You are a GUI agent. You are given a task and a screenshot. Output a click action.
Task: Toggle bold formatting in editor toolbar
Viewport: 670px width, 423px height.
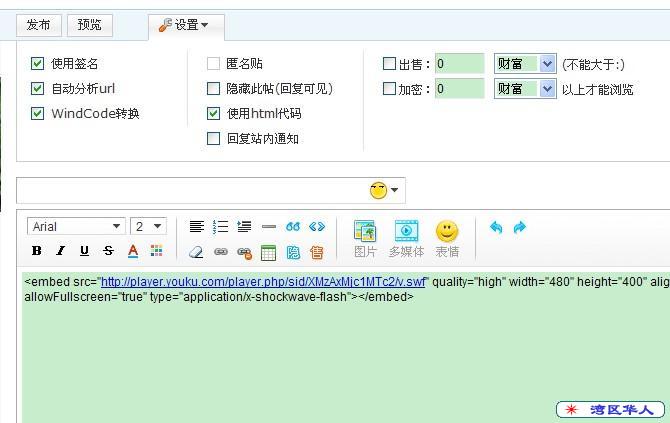[x=37, y=251]
